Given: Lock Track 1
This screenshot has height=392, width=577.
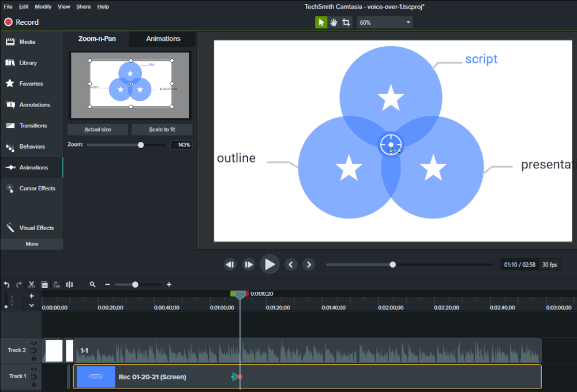Looking at the screenshot, I should (x=34, y=384).
